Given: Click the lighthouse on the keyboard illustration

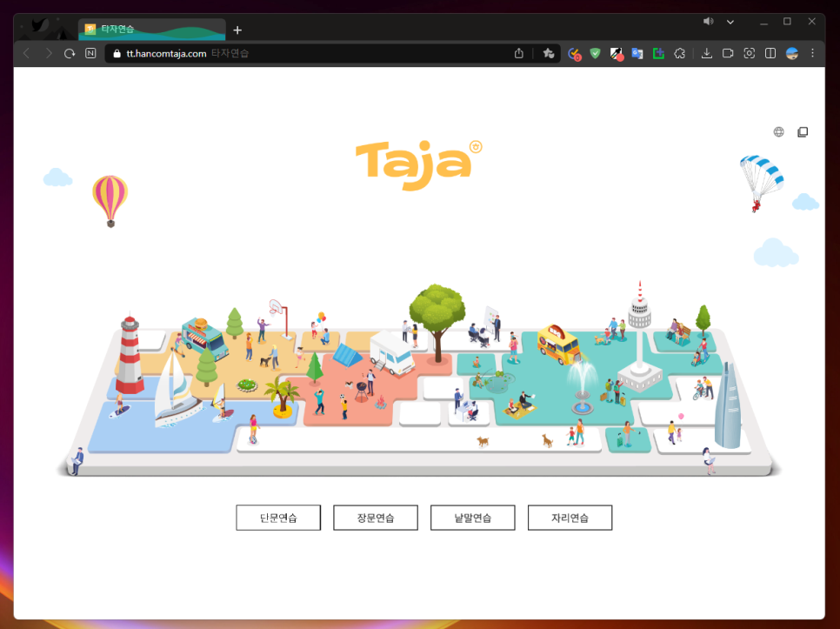Looking at the screenshot, I should pyautogui.click(x=130, y=355).
